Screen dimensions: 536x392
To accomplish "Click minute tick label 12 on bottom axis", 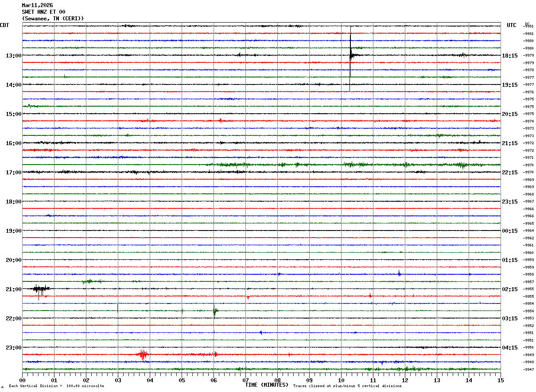I will (405, 380).
